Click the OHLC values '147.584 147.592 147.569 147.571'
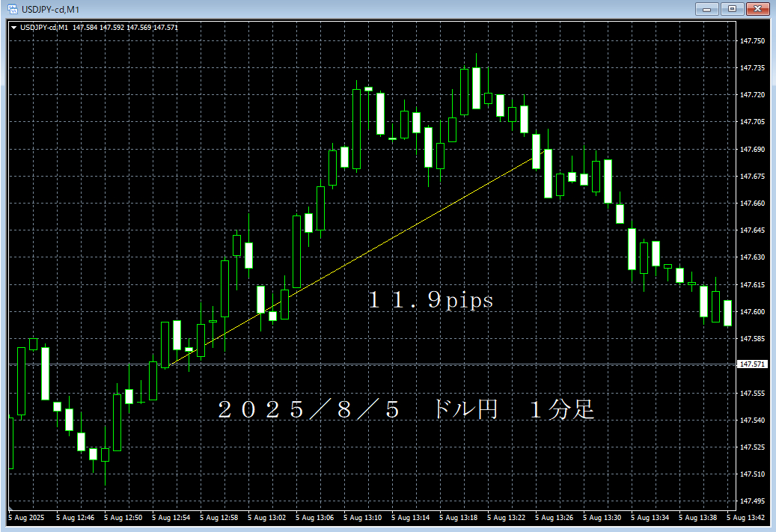This screenshot has width=776, height=532. tap(125, 28)
